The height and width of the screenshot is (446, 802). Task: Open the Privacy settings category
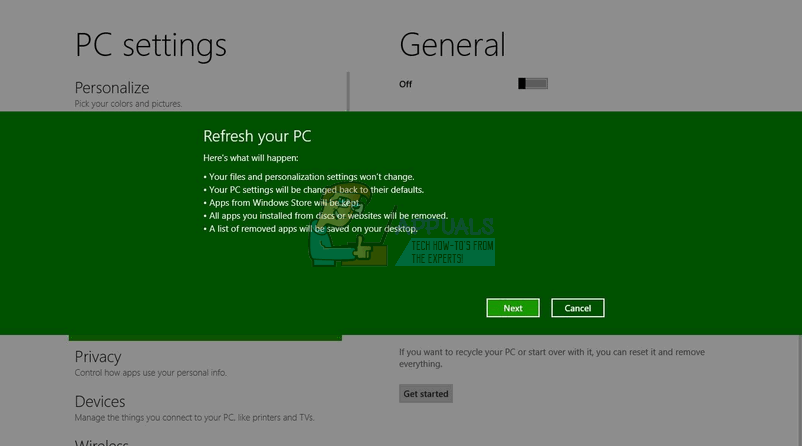coord(98,356)
